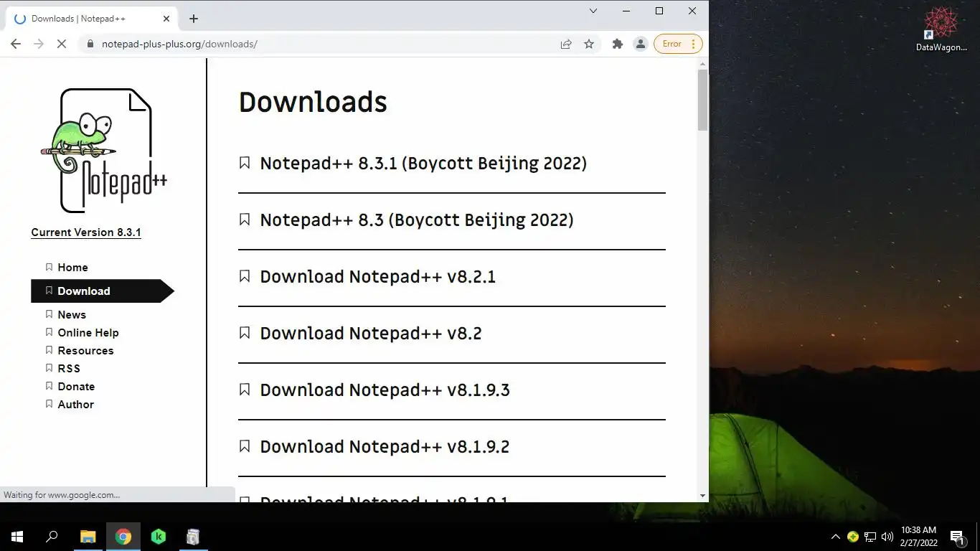
Task: Click the scrollbar up arrow
Action: click(x=702, y=64)
